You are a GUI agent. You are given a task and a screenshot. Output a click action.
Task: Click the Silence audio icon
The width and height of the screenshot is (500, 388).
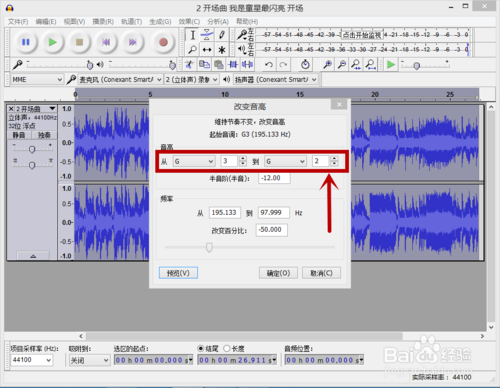tap(247, 64)
